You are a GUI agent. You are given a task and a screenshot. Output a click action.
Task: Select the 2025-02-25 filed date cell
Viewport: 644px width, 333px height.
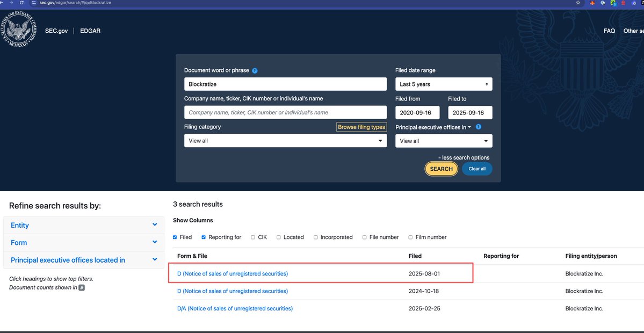coord(424,308)
